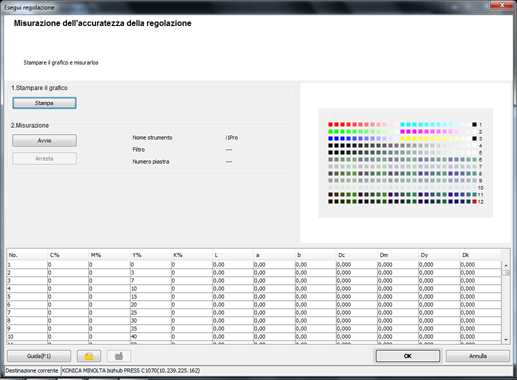Screen dimensions: 517x380
Task: Click the Y% column header
Action: (x=151, y=255)
